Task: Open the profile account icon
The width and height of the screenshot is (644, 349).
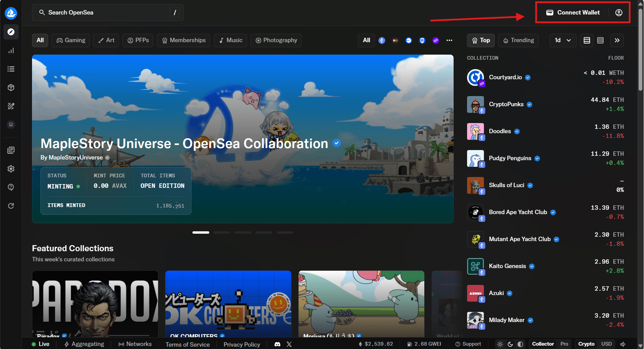Action: [x=619, y=12]
